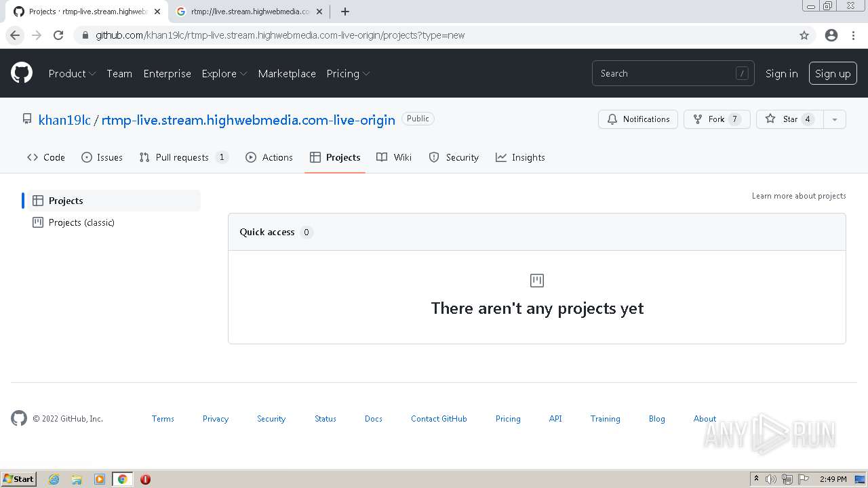Click Chrome icon in taskbar
This screenshot has width=868, height=488.
123,479
